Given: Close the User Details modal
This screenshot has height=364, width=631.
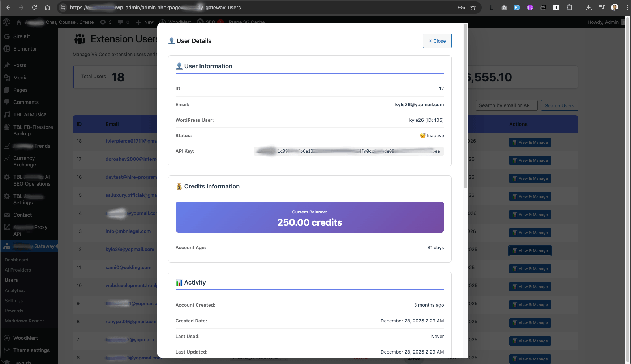Looking at the screenshot, I should coord(437,41).
